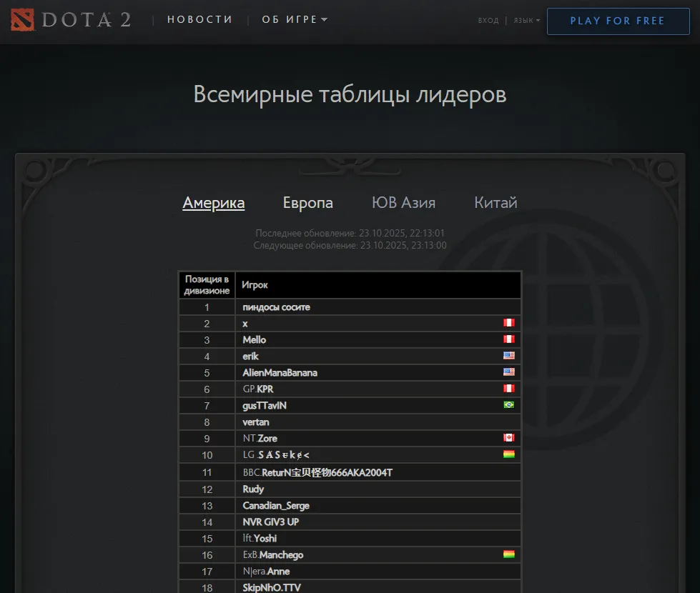This screenshot has height=593, width=700.
Task: Select player name ExB.Manchego
Action: [x=272, y=555]
